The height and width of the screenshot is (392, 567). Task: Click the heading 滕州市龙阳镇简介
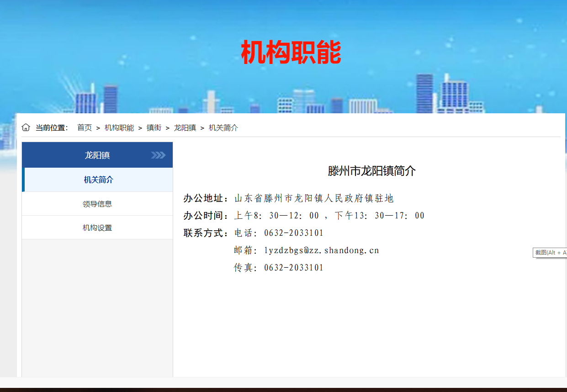(371, 171)
